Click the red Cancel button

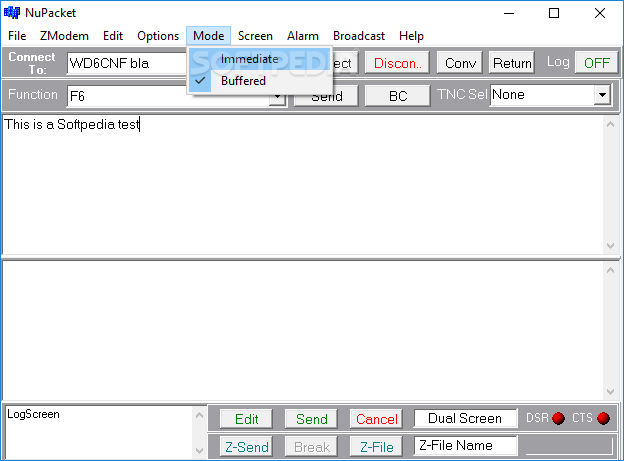coord(376,419)
